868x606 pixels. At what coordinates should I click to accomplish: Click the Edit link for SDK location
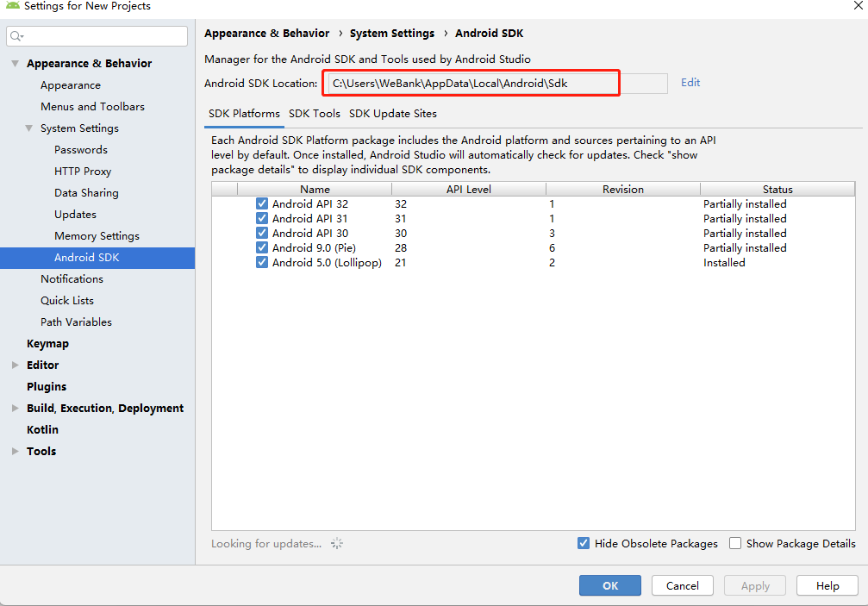(x=690, y=83)
